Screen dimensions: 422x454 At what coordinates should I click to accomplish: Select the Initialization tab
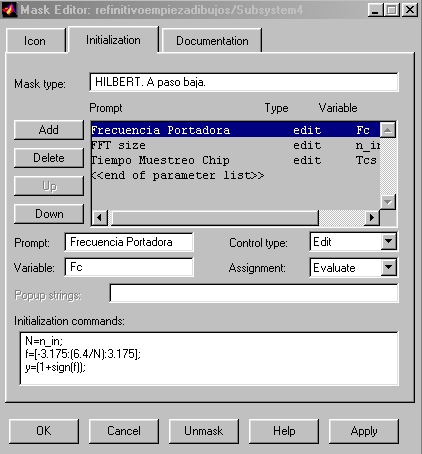coord(113,40)
